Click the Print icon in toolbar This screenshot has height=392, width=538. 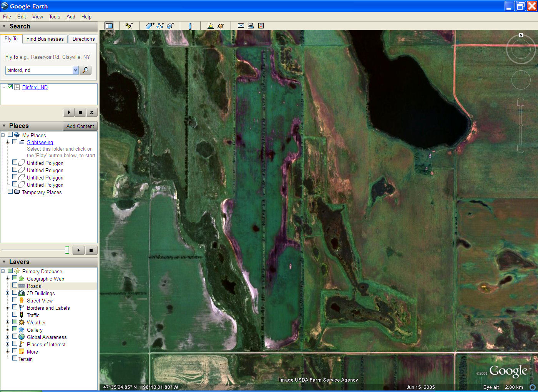click(x=251, y=26)
